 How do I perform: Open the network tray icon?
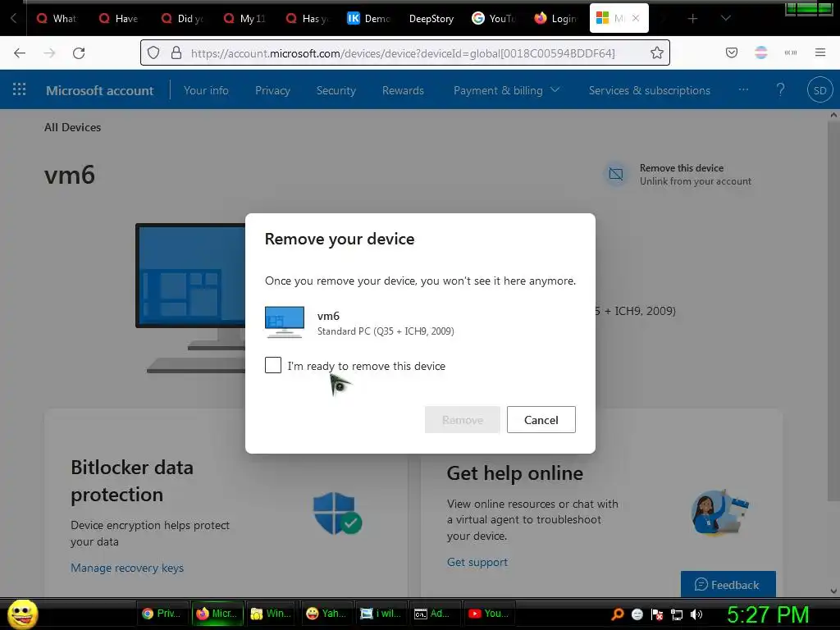tap(677, 614)
